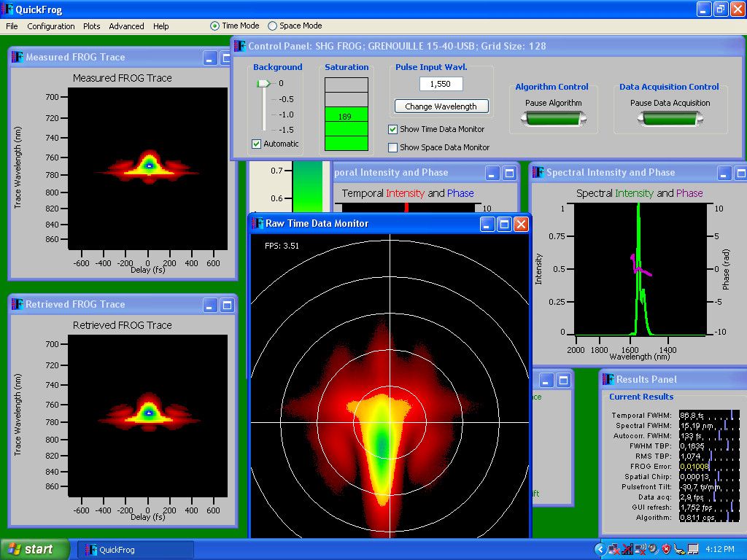Click the Control Panel window icon
The height and width of the screenshot is (560, 747).
(x=240, y=46)
